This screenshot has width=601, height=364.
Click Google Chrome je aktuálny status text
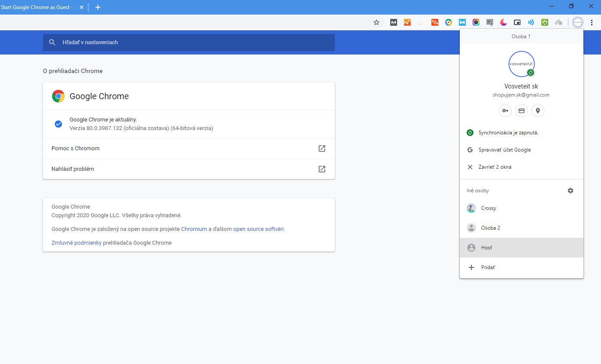click(103, 120)
